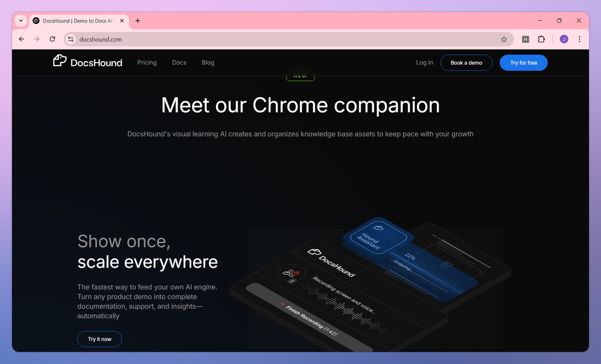Open the Chrome profile avatar J

564,39
